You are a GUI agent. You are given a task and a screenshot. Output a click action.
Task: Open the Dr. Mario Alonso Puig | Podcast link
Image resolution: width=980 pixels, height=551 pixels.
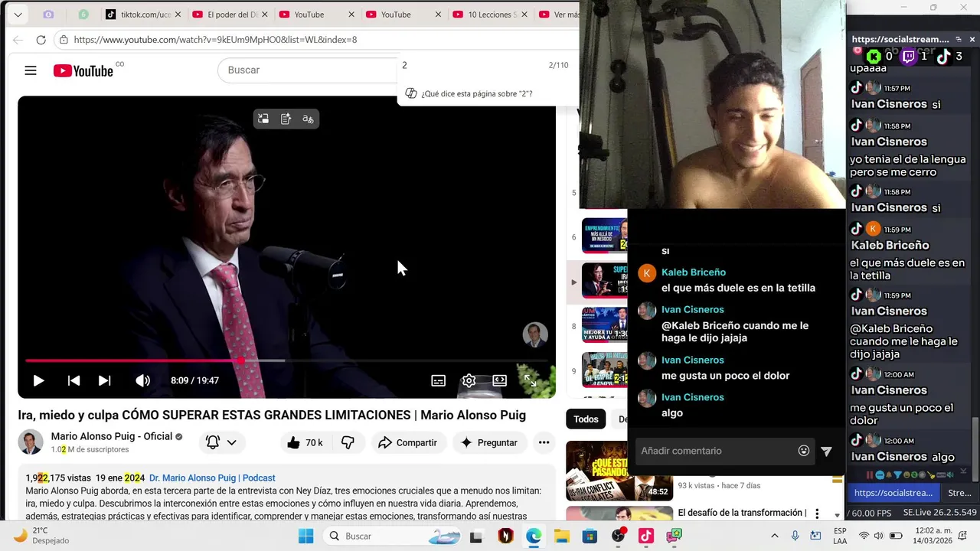coord(212,478)
